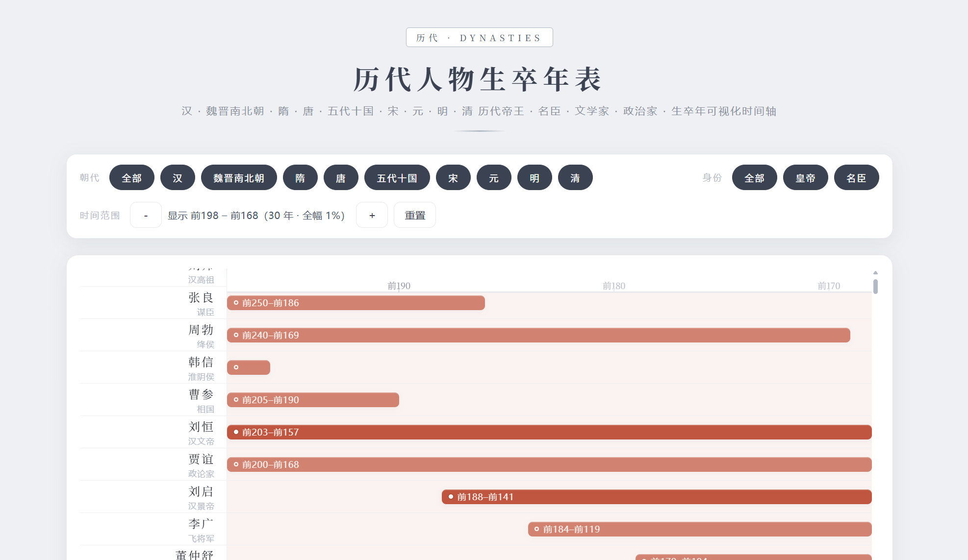Click the name 李广 in the list
This screenshot has height=560, width=968.
[x=201, y=524]
